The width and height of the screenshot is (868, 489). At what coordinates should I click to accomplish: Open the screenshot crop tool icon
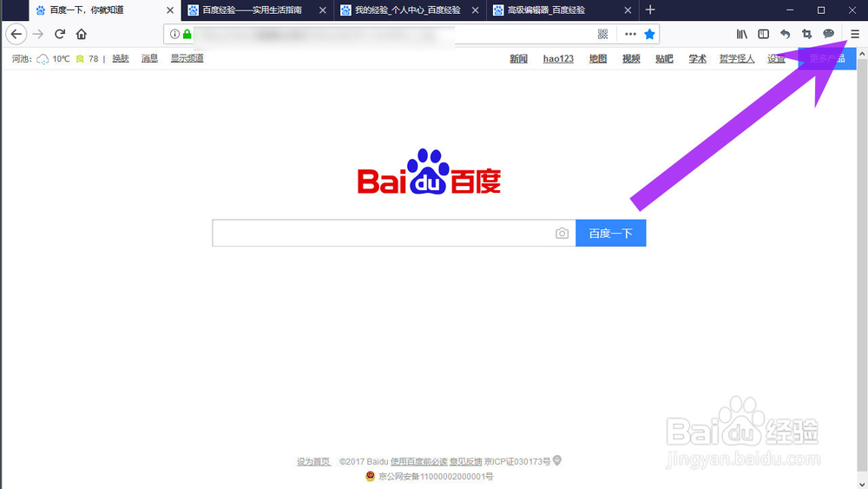[x=806, y=35]
